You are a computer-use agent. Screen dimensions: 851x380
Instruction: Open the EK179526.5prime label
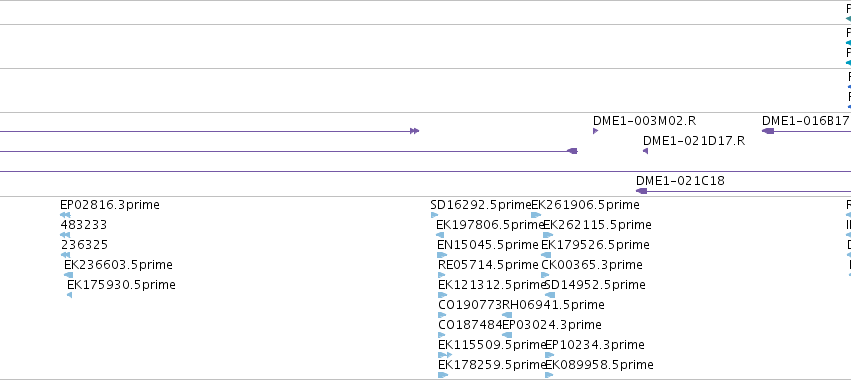coord(595,245)
